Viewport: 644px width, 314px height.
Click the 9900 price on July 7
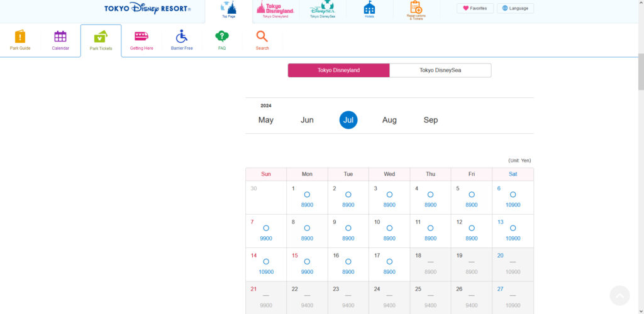coord(266,239)
